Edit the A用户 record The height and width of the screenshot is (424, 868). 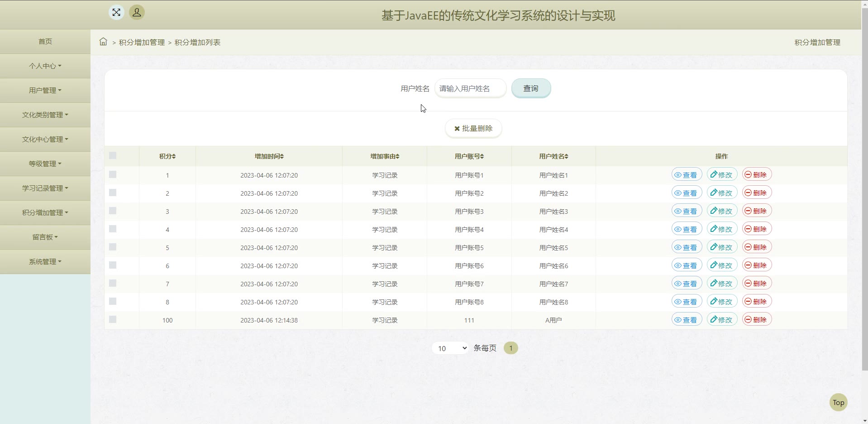[x=722, y=319]
